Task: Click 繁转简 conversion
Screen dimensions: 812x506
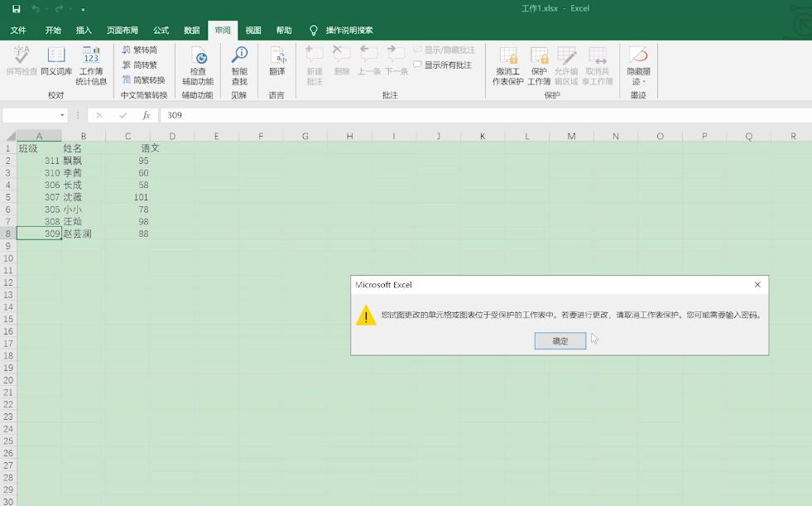Action: coord(140,50)
